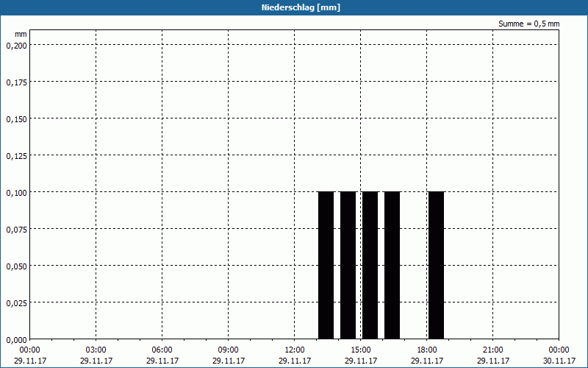Click the first precipitation bar after 13:00
The image size is (588, 368).
pyautogui.click(x=326, y=266)
